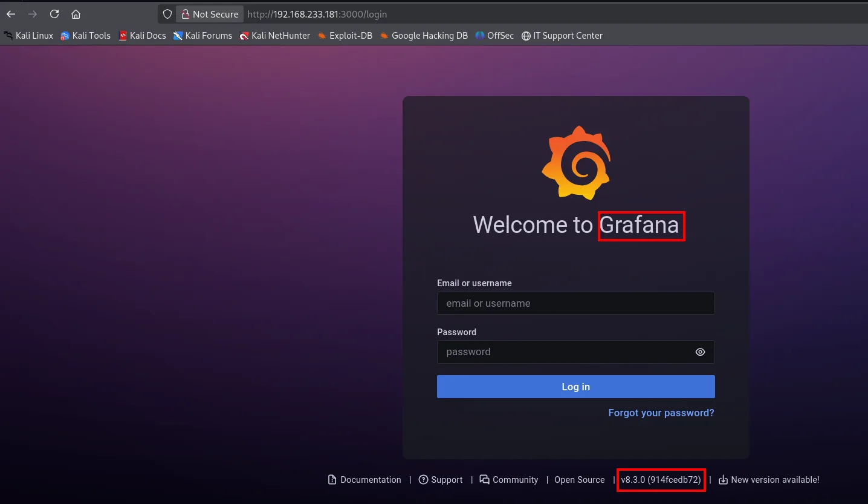
Task: Open the Documentation footer link
Action: (x=364, y=480)
